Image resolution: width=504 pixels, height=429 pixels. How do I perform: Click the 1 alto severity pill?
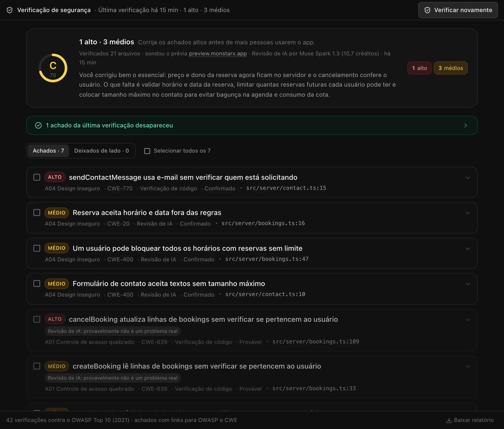[420, 68]
